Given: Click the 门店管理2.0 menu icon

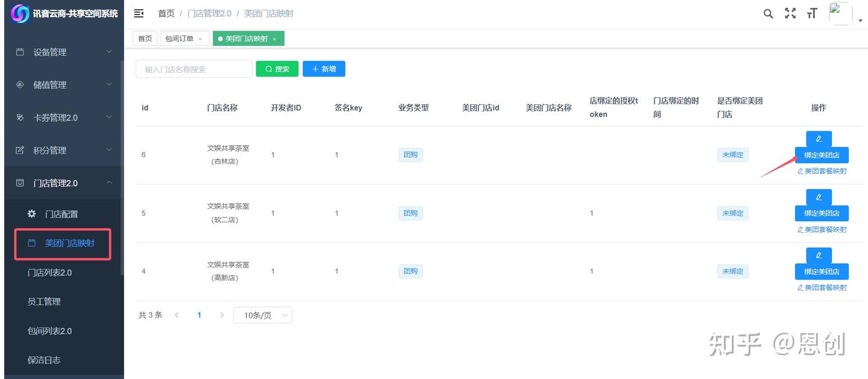Looking at the screenshot, I should coord(20,183).
